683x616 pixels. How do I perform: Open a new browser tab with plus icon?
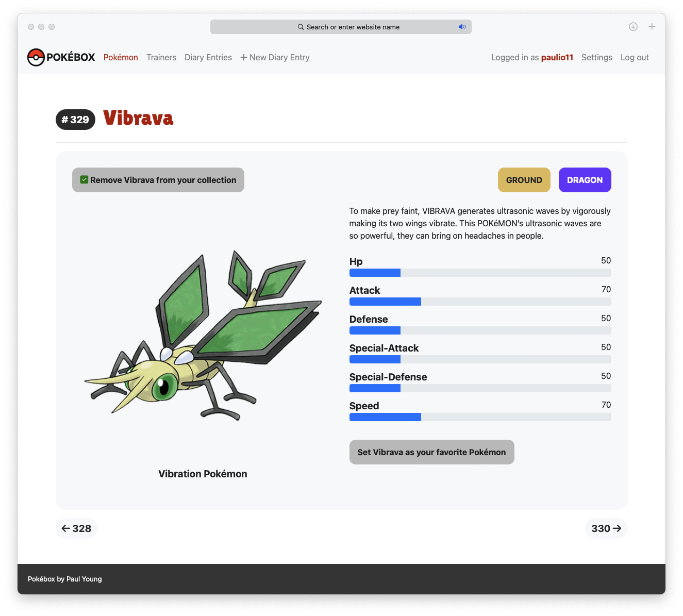(x=652, y=27)
